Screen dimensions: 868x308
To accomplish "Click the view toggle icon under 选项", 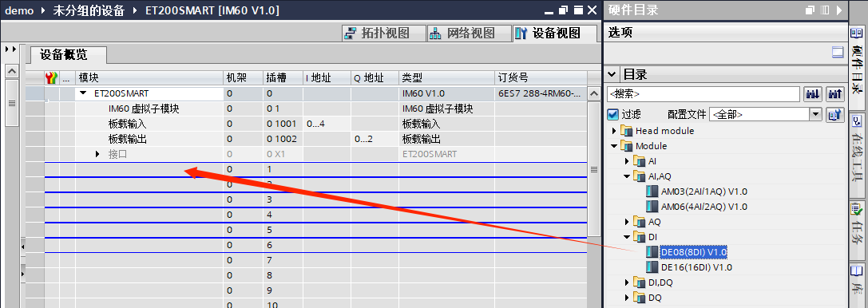I will pyautogui.click(x=838, y=53).
